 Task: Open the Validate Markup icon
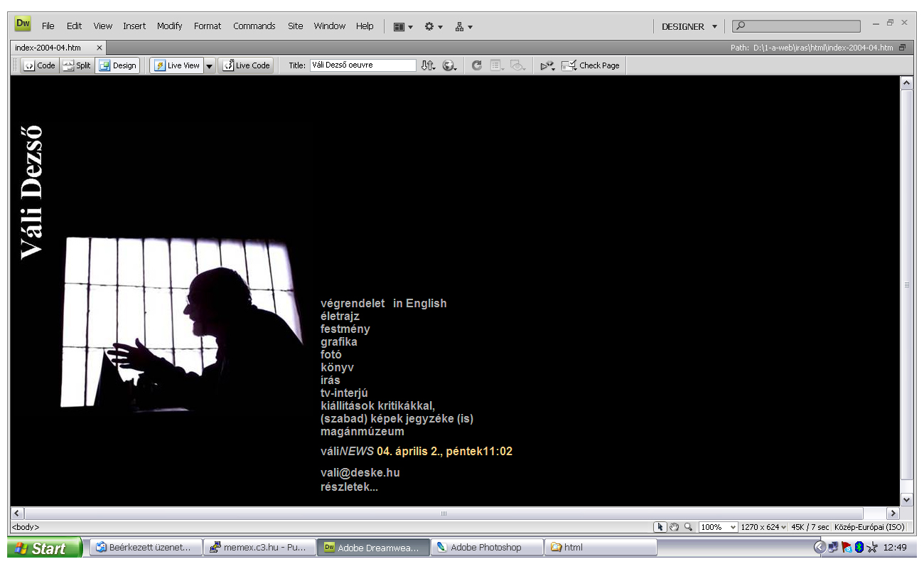coord(547,65)
